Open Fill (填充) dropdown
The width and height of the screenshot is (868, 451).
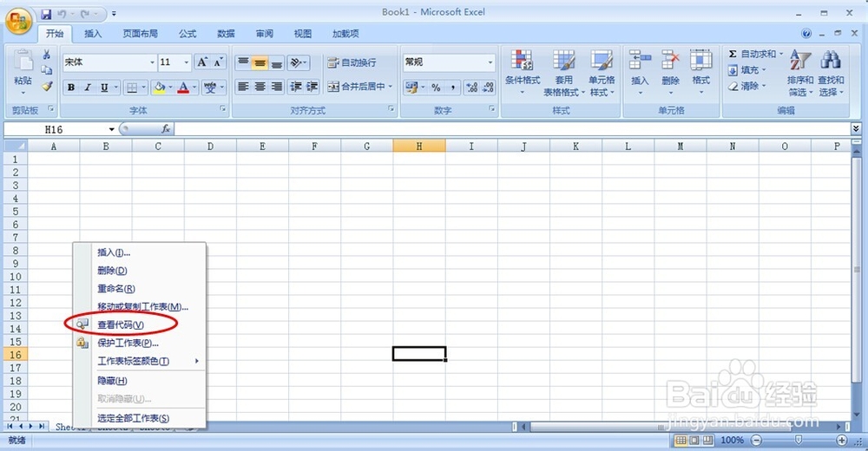click(746, 70)
